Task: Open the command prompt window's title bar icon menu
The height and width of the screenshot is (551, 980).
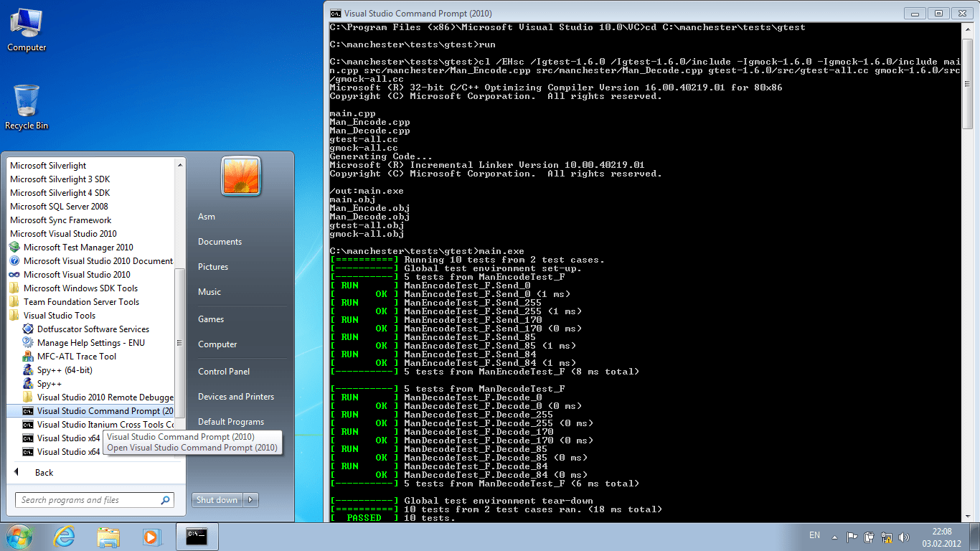Action: 335,13
